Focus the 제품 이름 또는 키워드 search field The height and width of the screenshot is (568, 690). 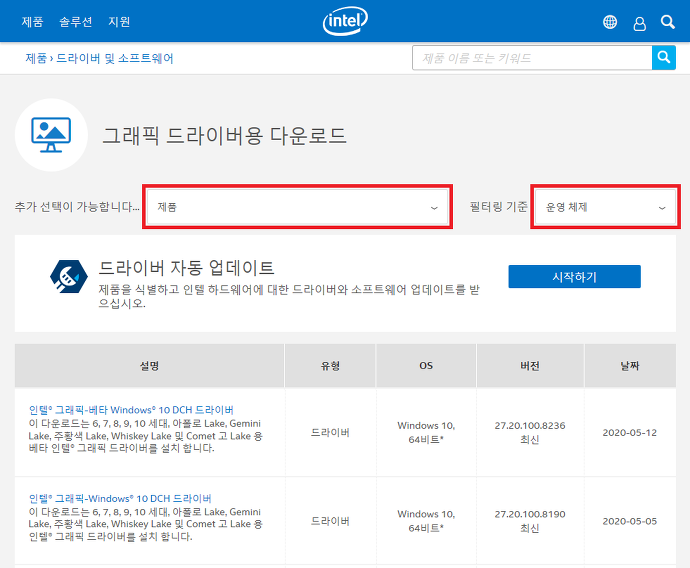pyautogui.click(x=532, y=58)
